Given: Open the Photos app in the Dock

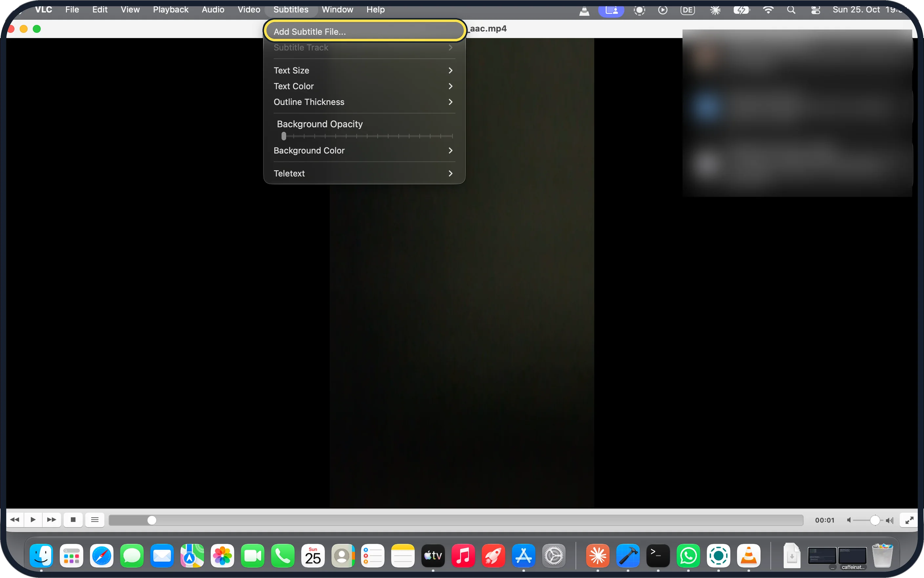Looking at the screenshot, I should pos(222,555).
